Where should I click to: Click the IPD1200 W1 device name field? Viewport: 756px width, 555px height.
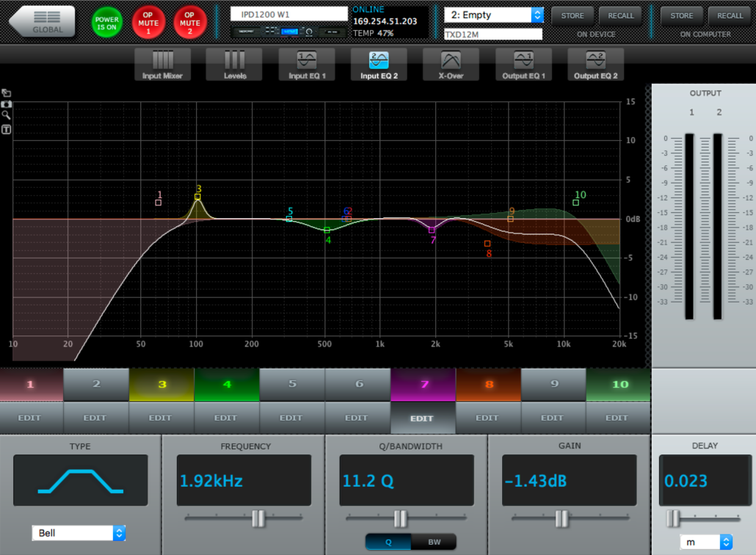click(288, 15)
